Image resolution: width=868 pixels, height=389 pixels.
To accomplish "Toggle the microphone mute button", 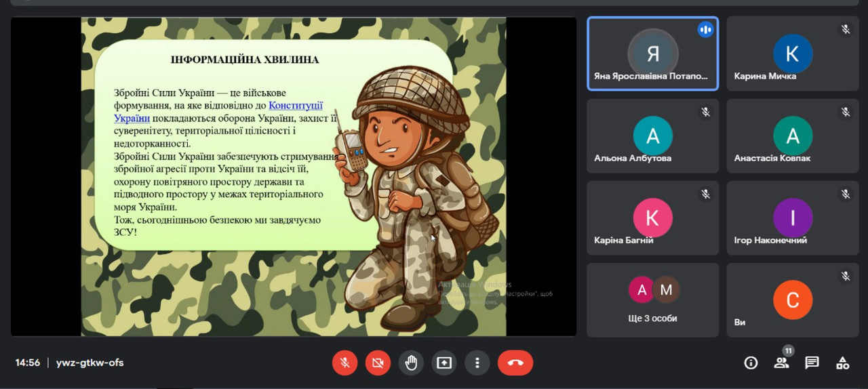I will (x=344, y=363).
